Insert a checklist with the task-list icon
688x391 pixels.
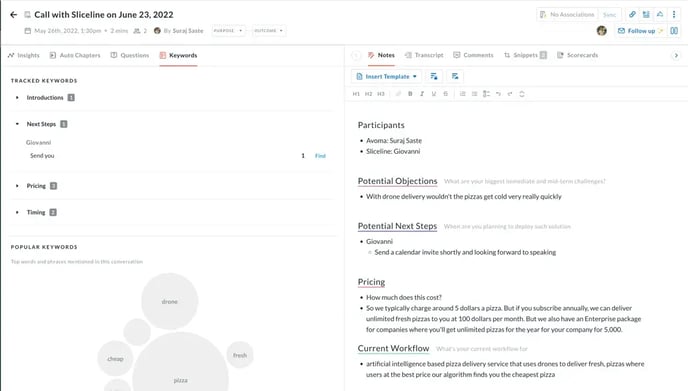click(x=486, y=94)
